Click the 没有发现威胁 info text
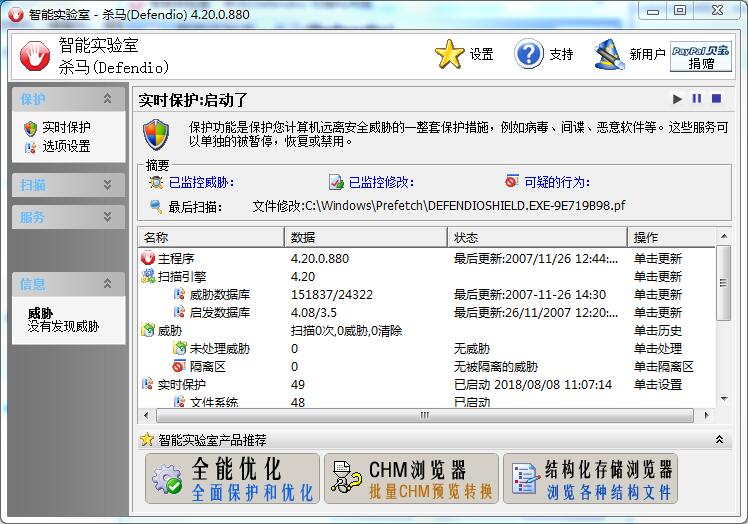The image size is (748, 524). 63,326
